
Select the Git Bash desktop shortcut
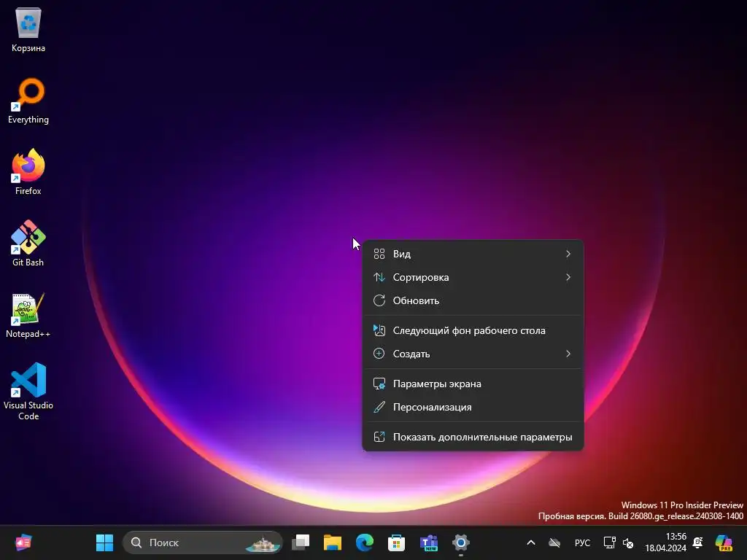[28, 244]
